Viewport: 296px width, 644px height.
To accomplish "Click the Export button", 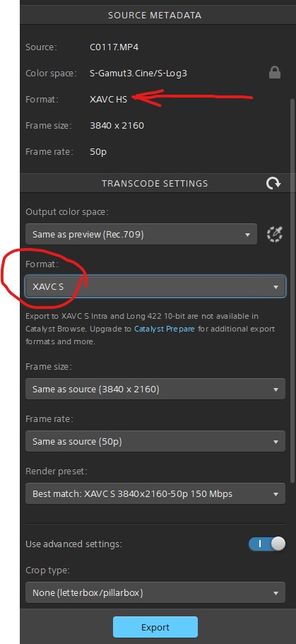I will click(x=155, y=627).
